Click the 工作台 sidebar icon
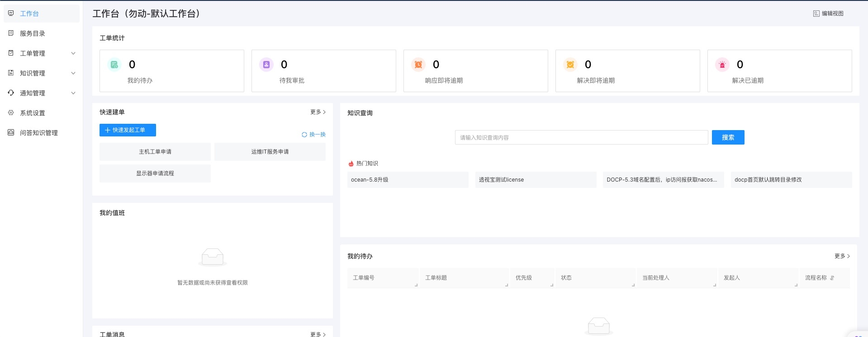Screen dimensions: 868x337 [x=11, y=13]
